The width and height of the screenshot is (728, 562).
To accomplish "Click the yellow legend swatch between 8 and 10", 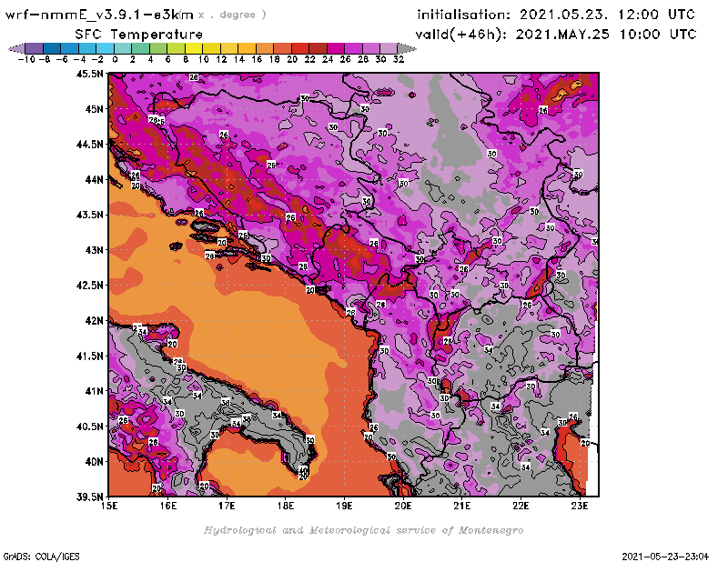I will click(194, 48).
